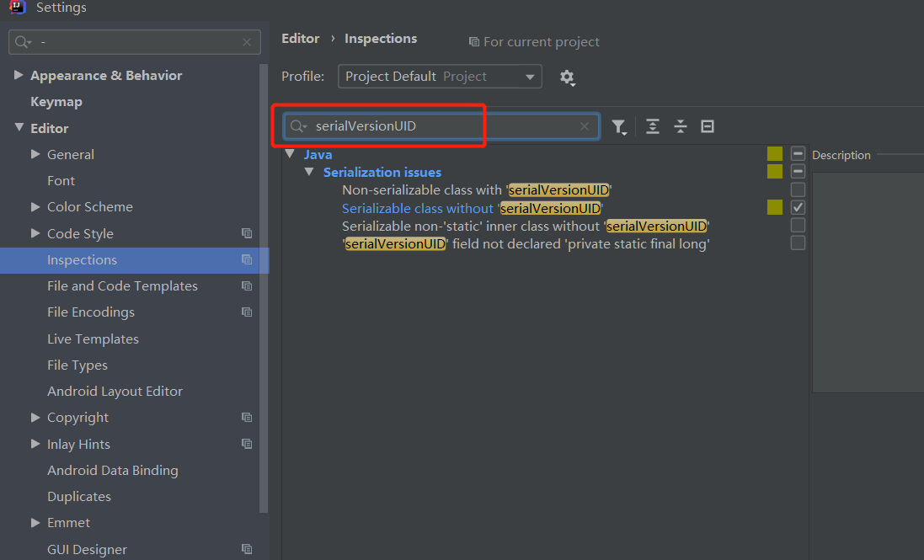
Task: Select 'Serializable non-static inner class' row
Action: click(526, 227)
